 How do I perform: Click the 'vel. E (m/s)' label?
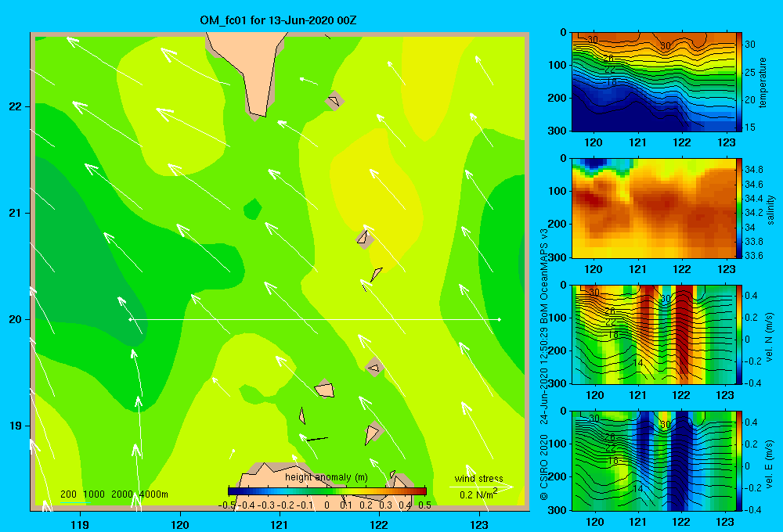click(x=770, y=464)
